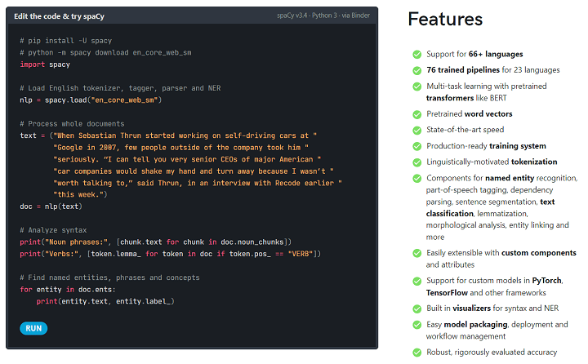The height and width of the screenshot is (364, 588).
Task: Open the '66+ languages' link
Action: 496,54
